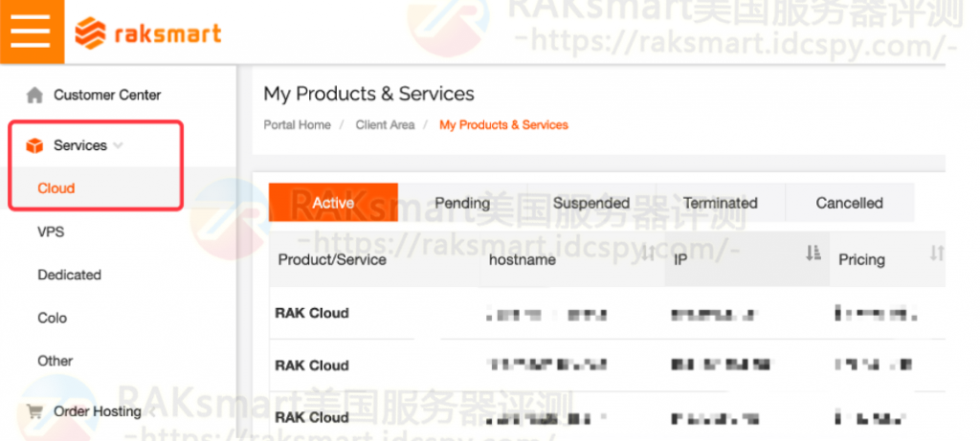
Task: Select Other under Services
Action: (55, 361)
